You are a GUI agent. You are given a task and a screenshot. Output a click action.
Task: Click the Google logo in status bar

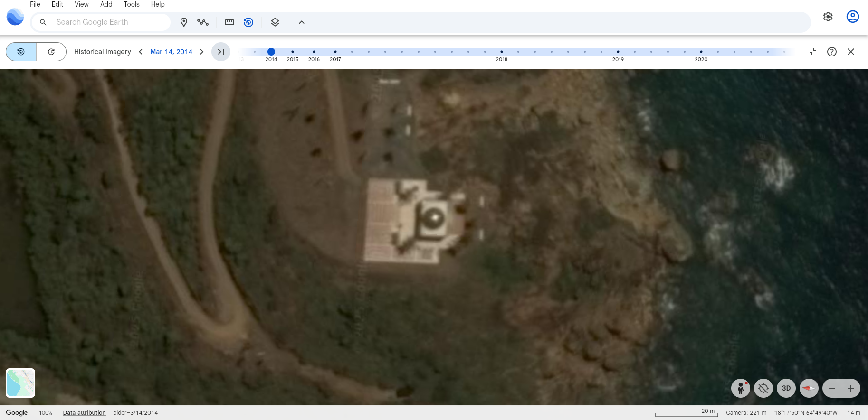point(17,413)
